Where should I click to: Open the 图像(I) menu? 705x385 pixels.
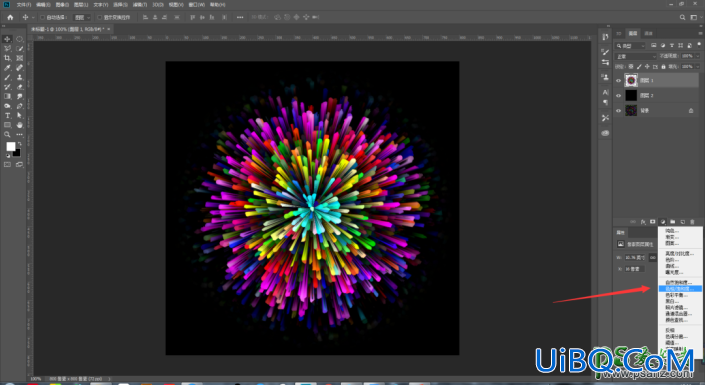[x=62, y=4]
